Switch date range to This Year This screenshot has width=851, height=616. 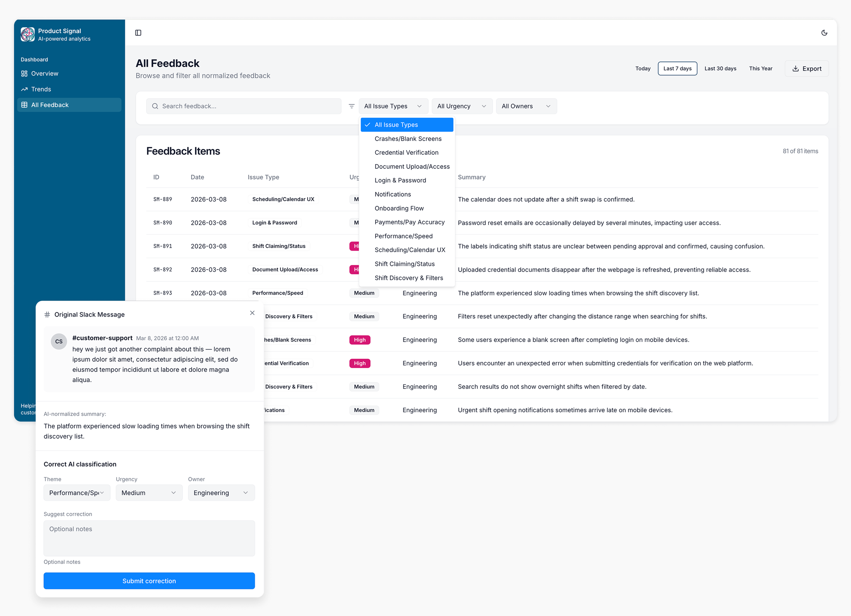tap(760, 69)
